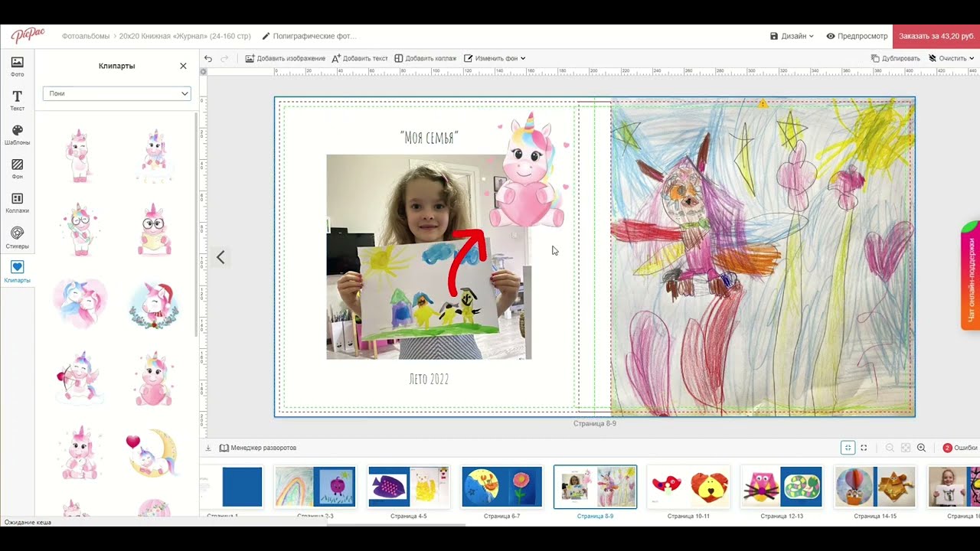Close the Клипарты panel
This screenshot has width=980, height=551.
[183, 66]
